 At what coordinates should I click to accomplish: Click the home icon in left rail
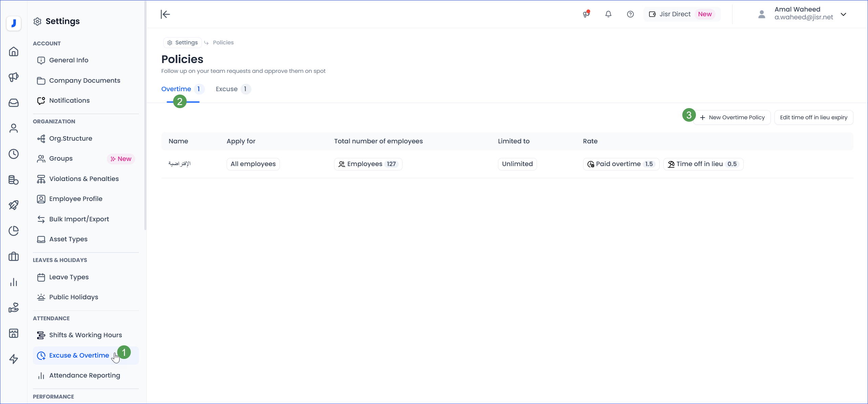click(x=14, y=52)
